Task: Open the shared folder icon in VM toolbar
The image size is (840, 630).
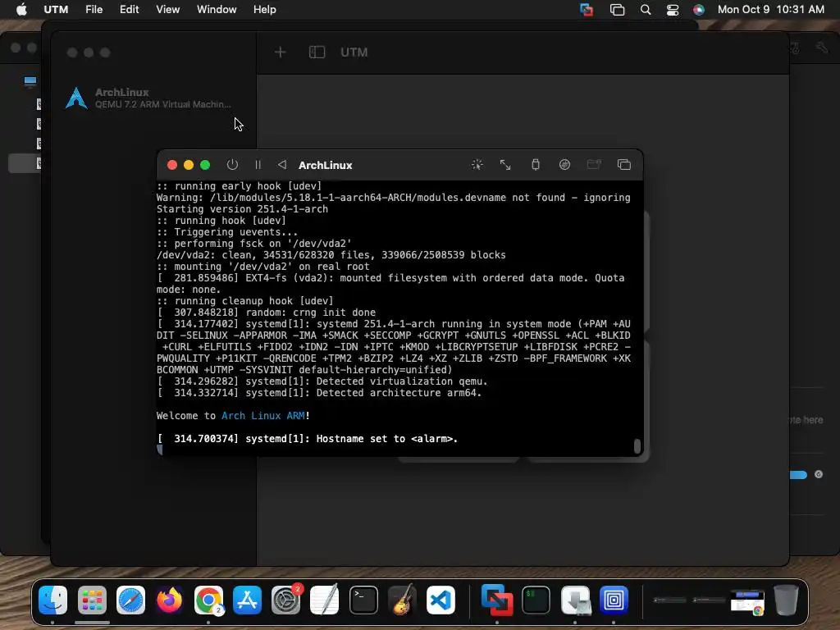Action: pyautogui.click(x=594, y=164)
